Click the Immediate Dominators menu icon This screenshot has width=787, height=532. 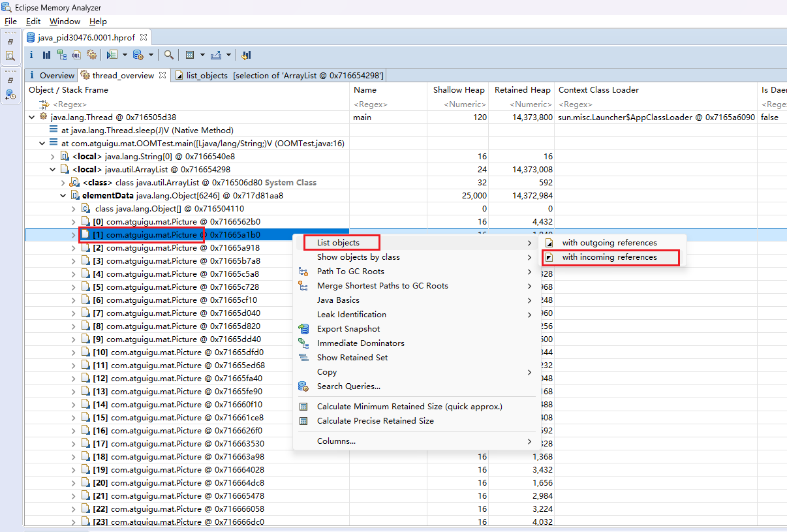pos(303,343)
